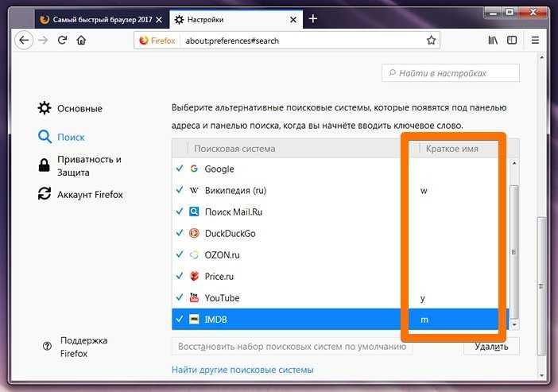Click the IMDB icon in selected row
Image resolution: width=558 pixels, height=392 pixels.
tap(194, 319)
